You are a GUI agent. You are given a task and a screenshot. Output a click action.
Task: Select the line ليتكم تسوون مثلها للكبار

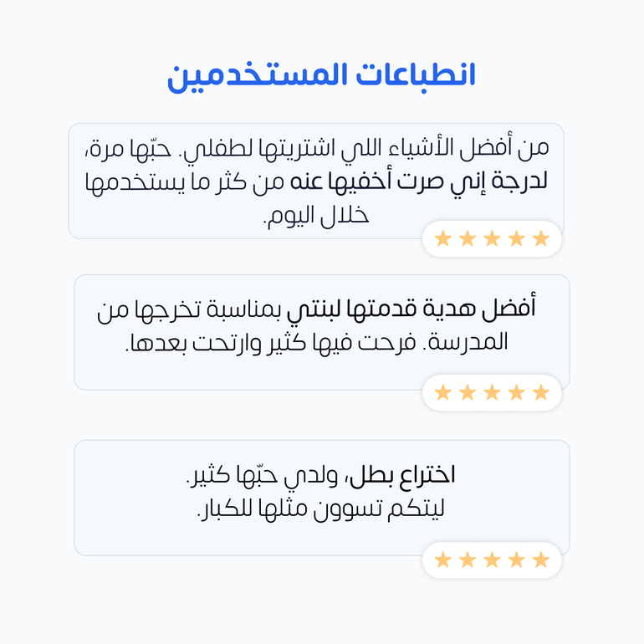(x=321, y=509)
